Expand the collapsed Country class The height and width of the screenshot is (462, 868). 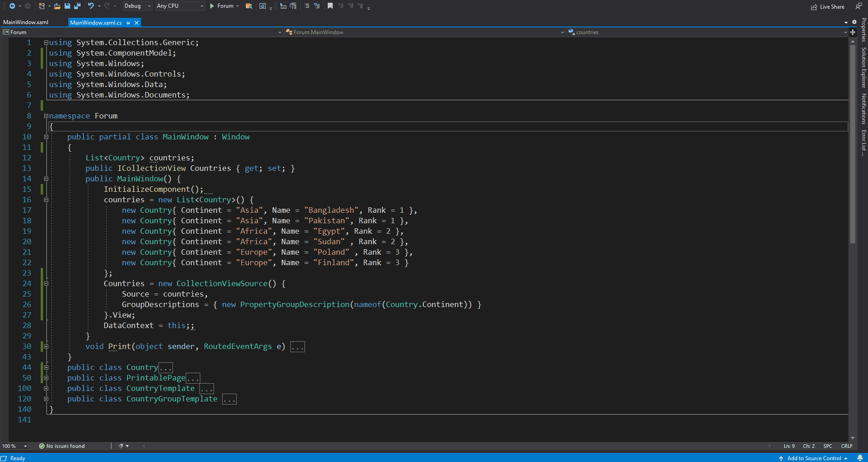pyautogui.click(x=46, y=367)
